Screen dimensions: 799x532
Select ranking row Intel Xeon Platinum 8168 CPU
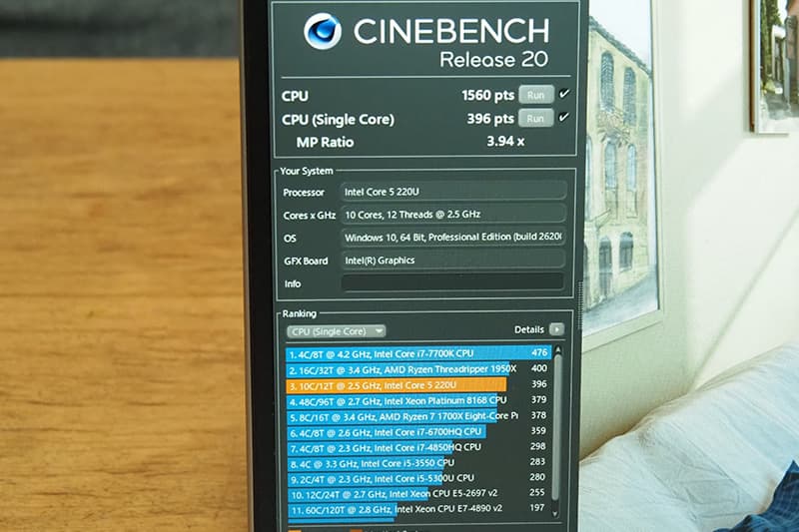(417, 401)
